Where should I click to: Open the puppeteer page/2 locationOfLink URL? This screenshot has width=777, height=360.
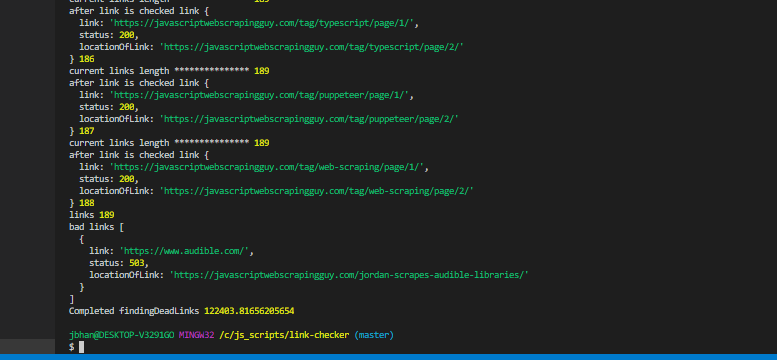(x=309, y=119)
